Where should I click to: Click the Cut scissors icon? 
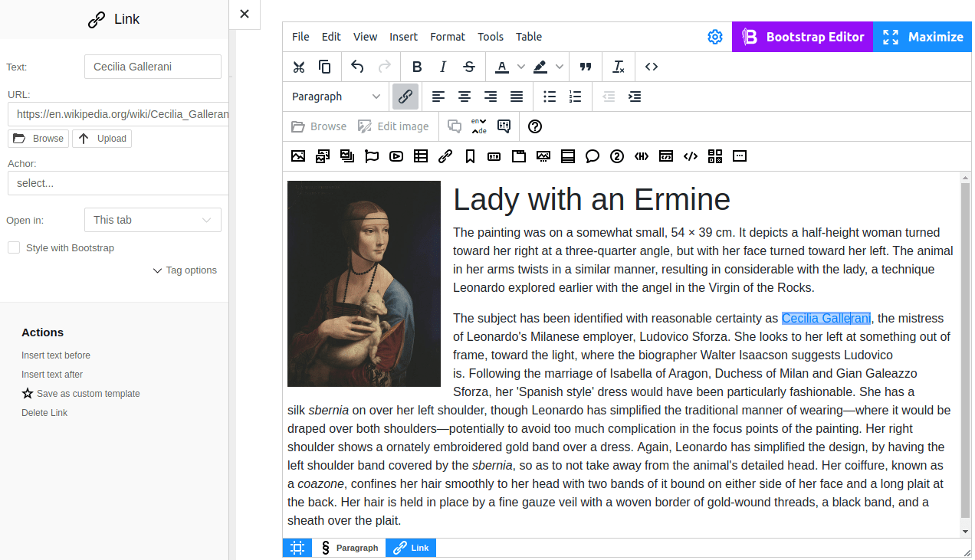click(299, 67)
